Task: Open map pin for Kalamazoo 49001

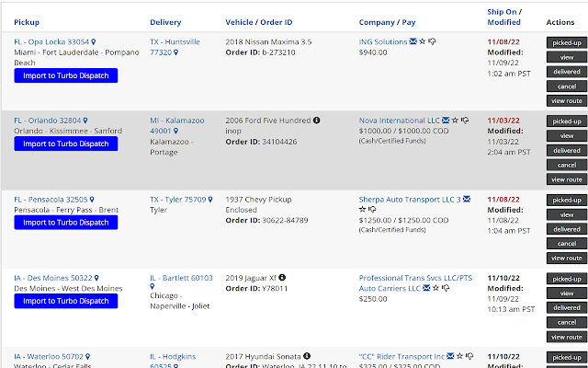Action: pyautogui.click(x=175, y=131)
